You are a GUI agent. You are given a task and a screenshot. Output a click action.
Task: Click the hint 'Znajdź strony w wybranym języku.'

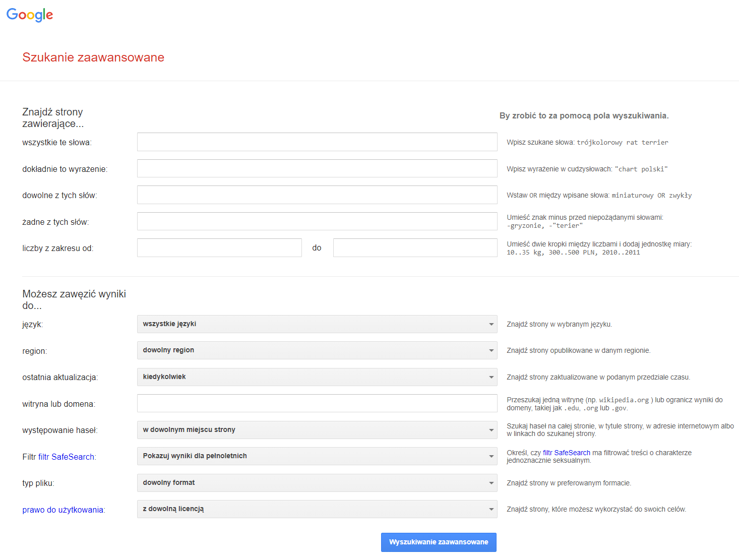click(559, 324)
